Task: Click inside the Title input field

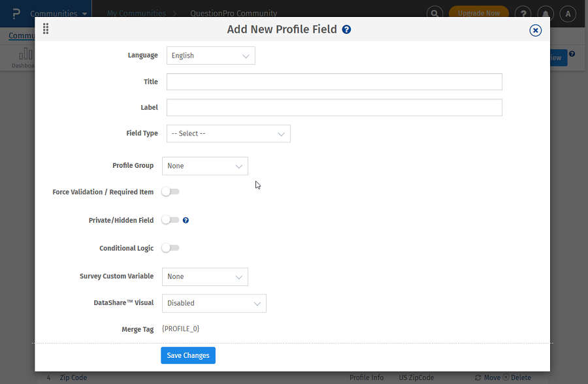Action: click(x=334, y=82)
